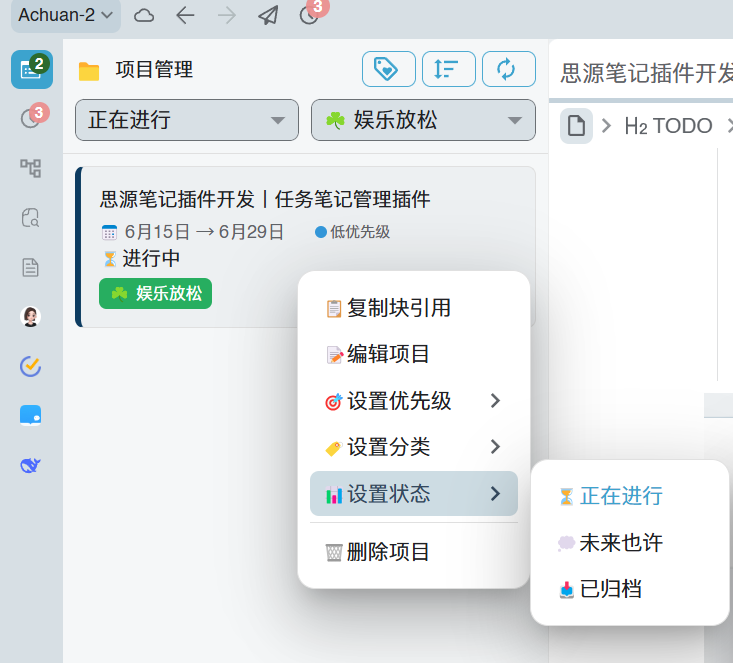This screenshot has height=663, width=733.
Task: Open the whale AI icon in sidebar
Action: click(30, 465)
